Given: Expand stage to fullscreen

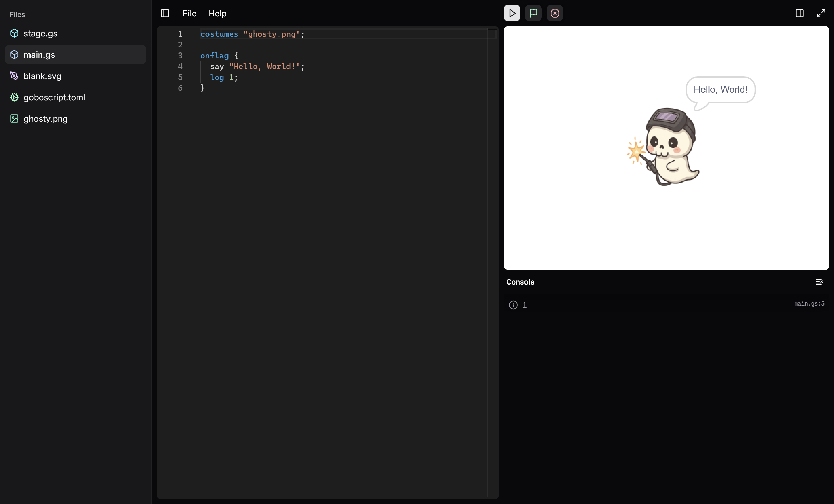Looking at the screenshot, I should 821,13.
